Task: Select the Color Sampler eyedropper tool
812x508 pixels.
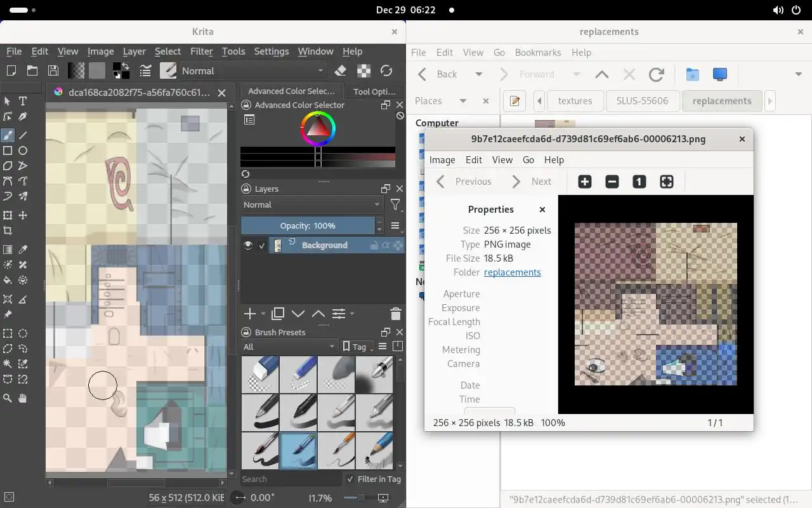Action: tap(23, 250)
